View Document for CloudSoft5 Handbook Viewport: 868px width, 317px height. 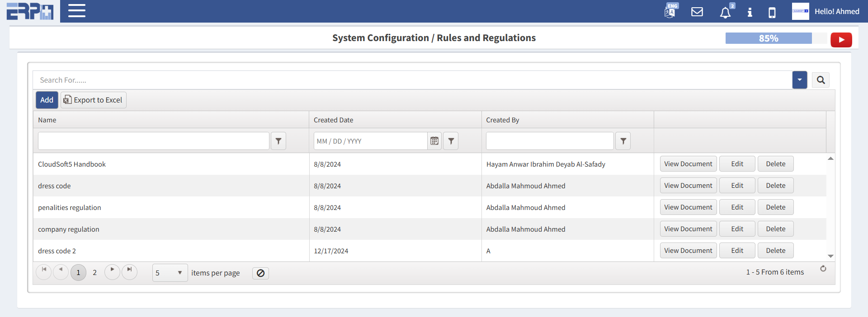pyautogui.click(x=688, y=164)
